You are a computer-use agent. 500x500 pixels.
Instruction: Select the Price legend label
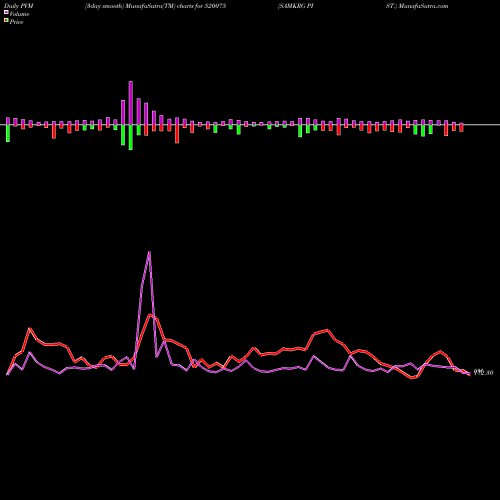(16, 22)
